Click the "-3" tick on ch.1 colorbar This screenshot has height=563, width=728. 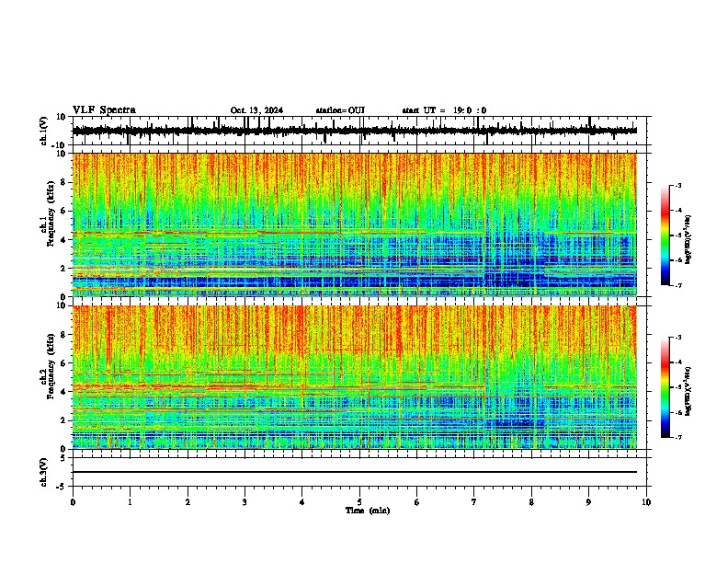678,185
